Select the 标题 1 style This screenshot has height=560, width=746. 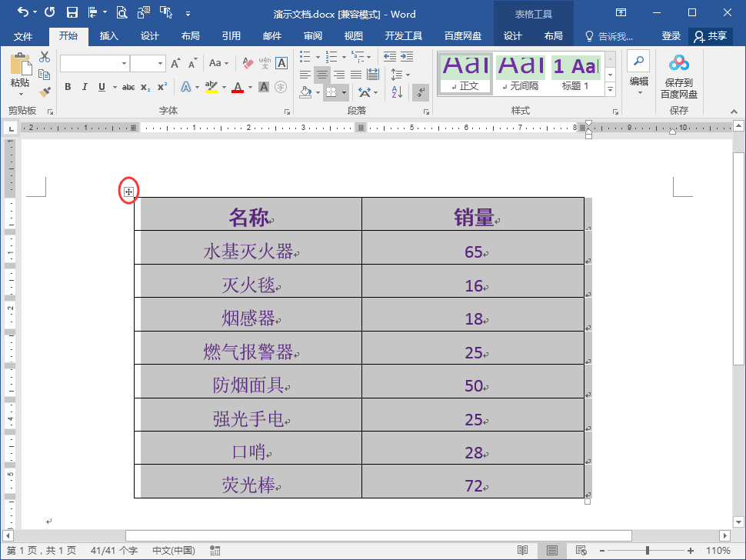576,74
